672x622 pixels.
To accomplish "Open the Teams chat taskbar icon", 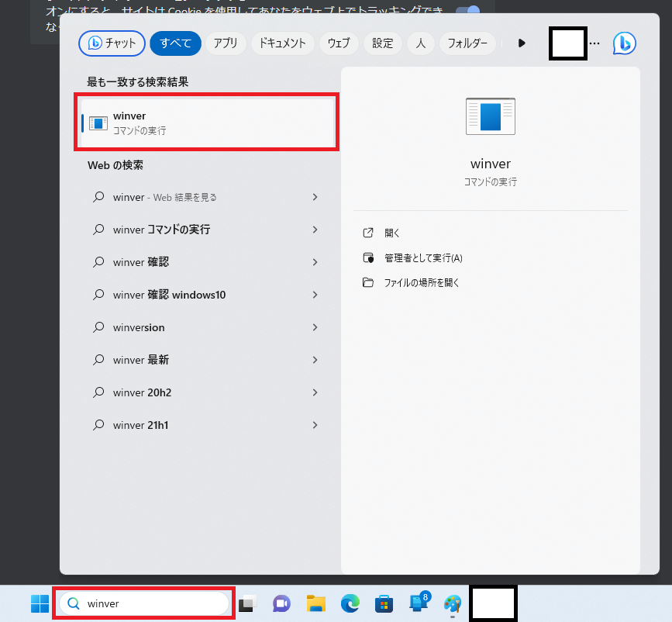I will (281, 603).
